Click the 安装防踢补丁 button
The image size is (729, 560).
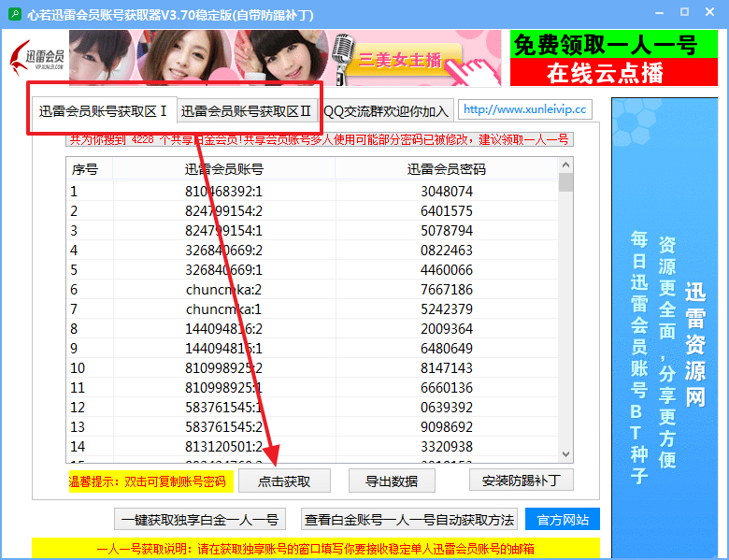pyautogui.click(x=522, y=481)
